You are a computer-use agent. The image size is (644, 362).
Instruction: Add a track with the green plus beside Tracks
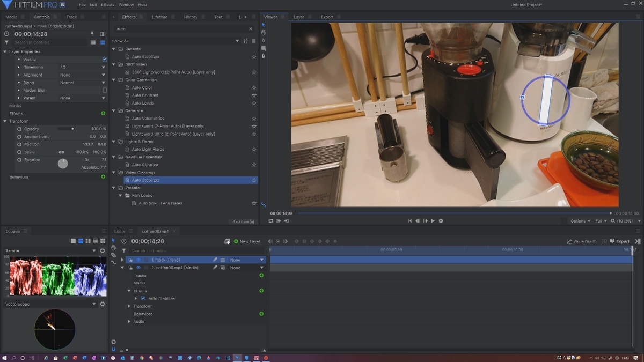click(261, 275)
